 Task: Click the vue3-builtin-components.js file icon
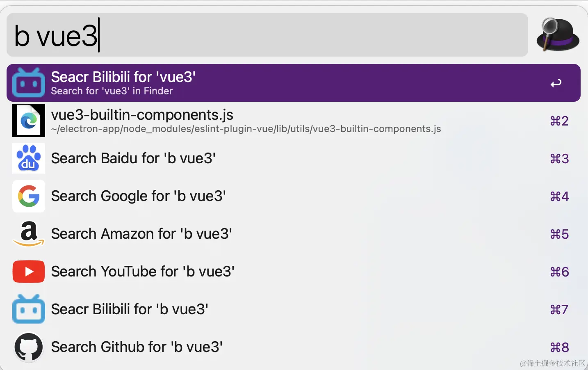point(29,121)
